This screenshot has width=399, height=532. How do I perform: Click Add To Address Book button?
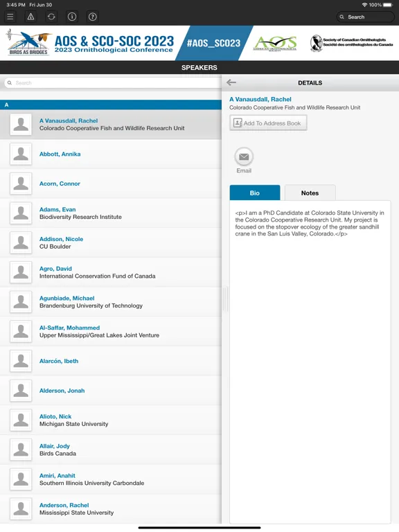click(268, 123)
